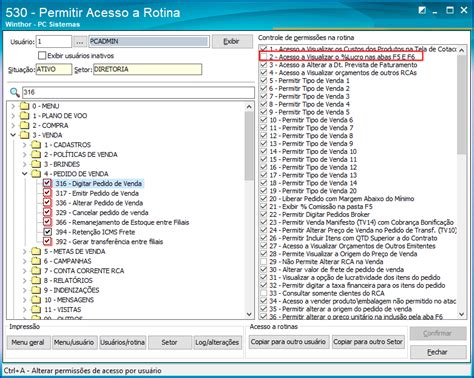Click the 4 - PEDIDO DE VENDA folder icon

point(36,174)
